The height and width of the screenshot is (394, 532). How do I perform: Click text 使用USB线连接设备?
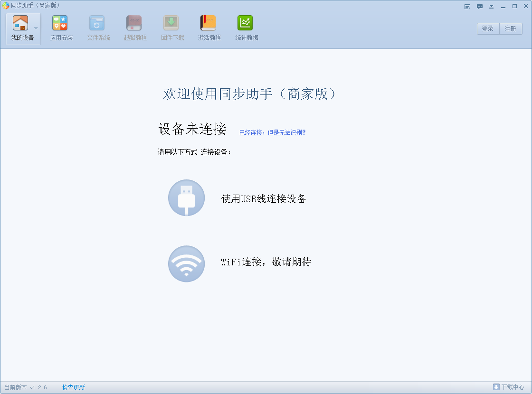point(264,199)
